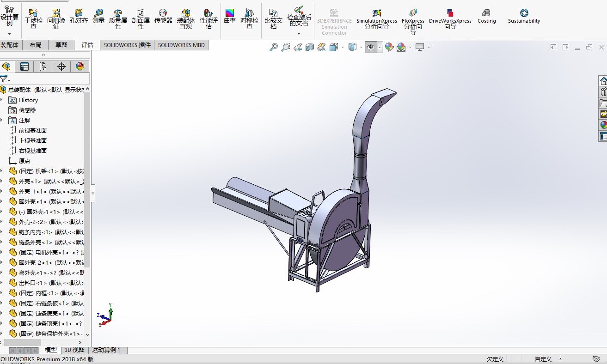The image size is (607, 364).
Task: Click the Zoom to Area icon
Action: pyautogui.click(x=286, y=47)
